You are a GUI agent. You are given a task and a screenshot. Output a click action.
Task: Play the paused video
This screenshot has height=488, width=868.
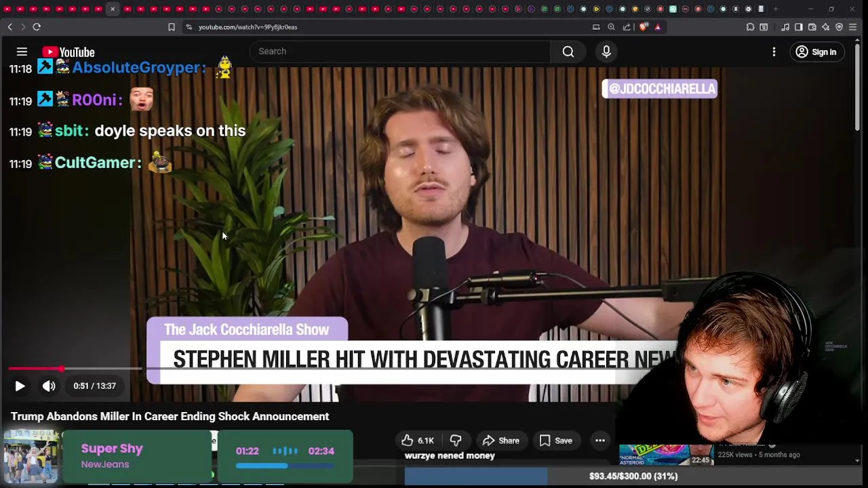coord(20,386)
